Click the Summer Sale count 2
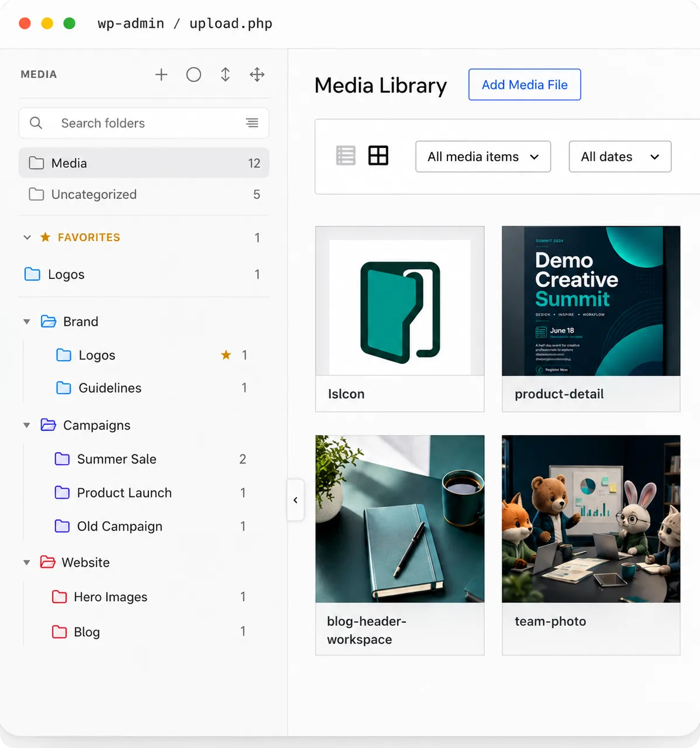Viewport: 700px width, 748px height. point(243,459)
